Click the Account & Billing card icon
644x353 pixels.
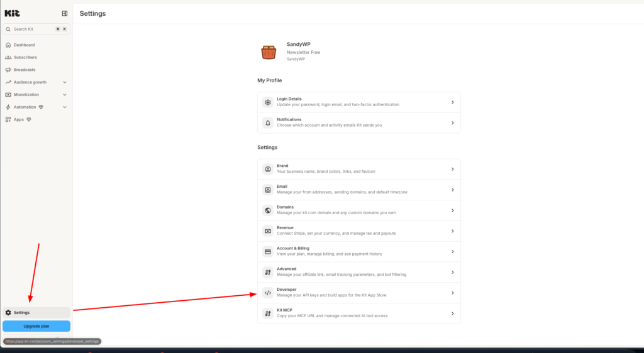click(268, 252)
